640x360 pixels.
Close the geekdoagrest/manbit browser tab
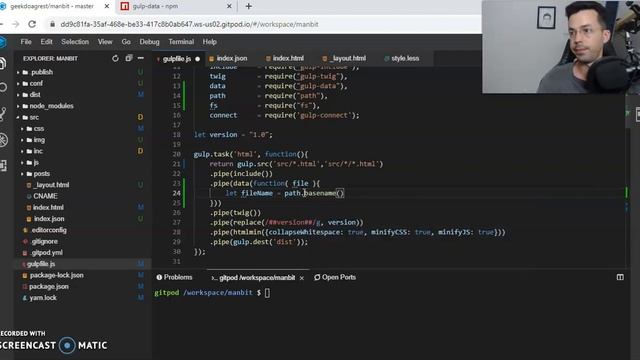click(107, 6)
